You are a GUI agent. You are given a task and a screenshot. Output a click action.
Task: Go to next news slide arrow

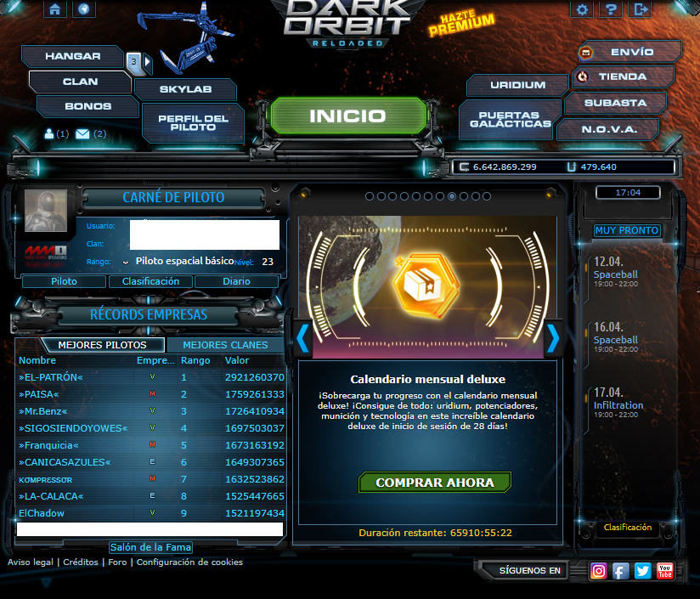click(x=553, y=338)
